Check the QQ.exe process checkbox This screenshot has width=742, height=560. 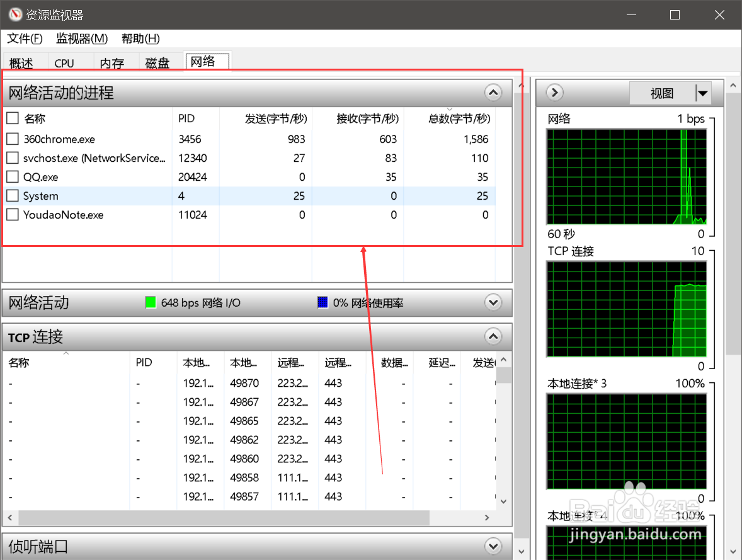(13, 176)
